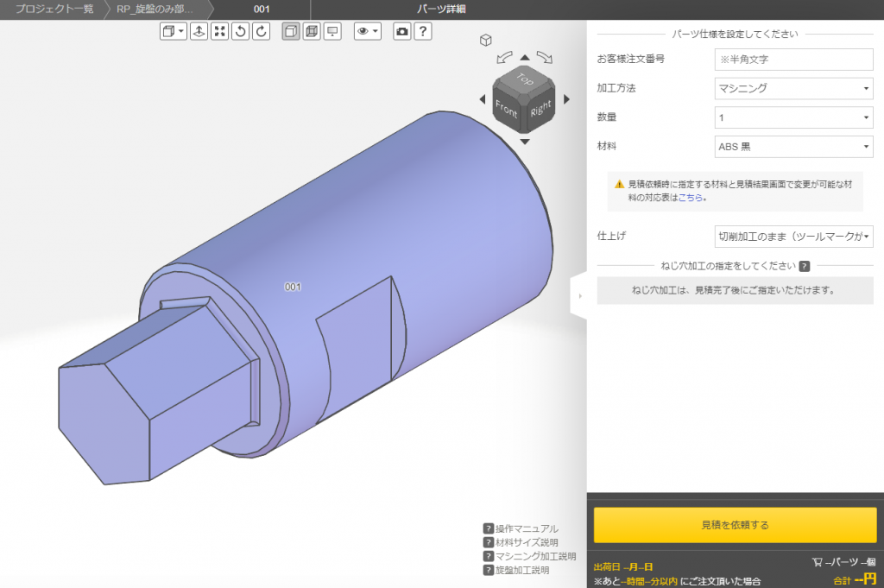Open the 加工方法 マシニング dropdown
This screenshot has height=588, width=884.
pos(794,89)
